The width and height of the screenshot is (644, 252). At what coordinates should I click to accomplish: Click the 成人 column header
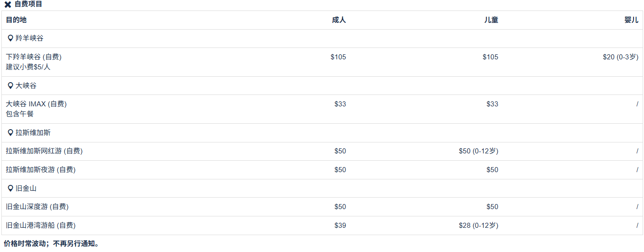339,20
